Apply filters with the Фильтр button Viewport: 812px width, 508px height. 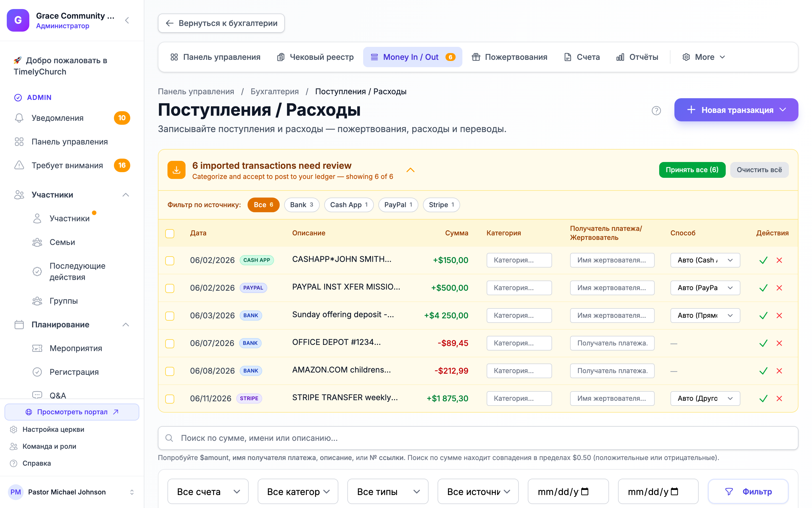(748, 492)
